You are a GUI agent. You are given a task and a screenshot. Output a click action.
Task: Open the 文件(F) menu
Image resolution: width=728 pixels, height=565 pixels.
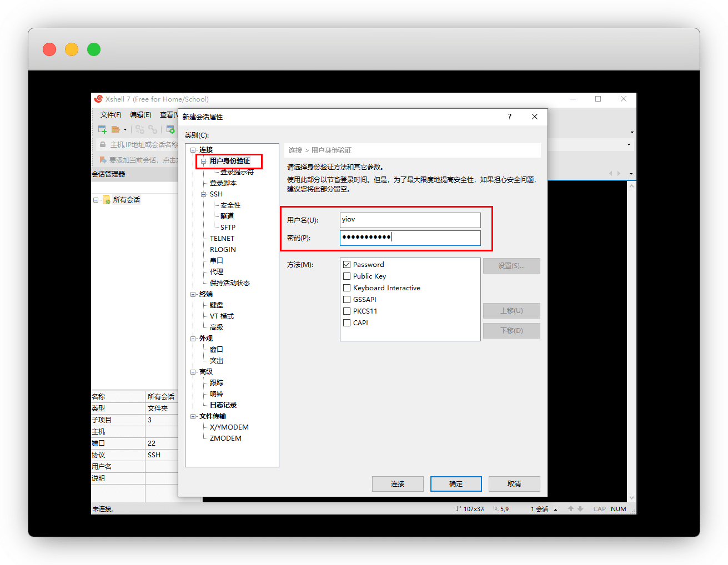111,115
